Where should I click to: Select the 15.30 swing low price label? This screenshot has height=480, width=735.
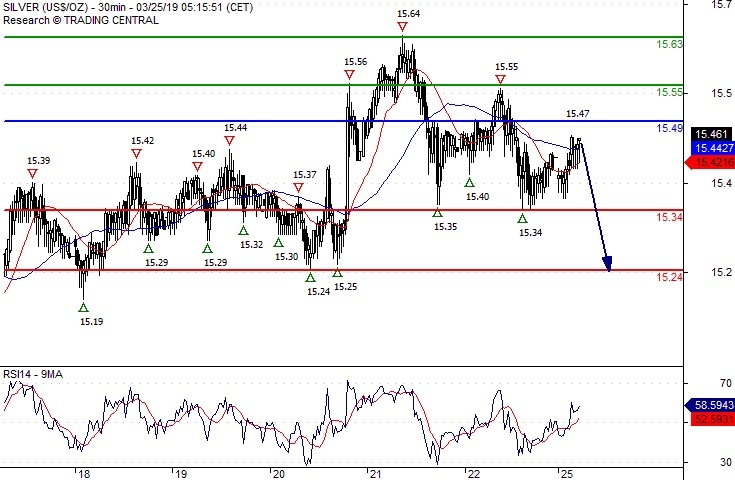[286, 256]
